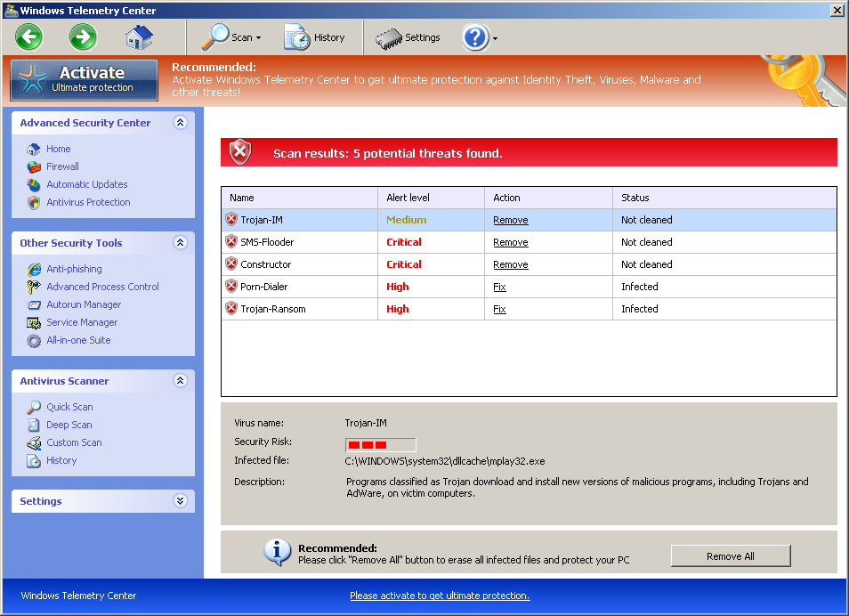This screenshot has height=616, width=849.
Task: Click the Automatic Updates globe icon
Action: point(34,185)
